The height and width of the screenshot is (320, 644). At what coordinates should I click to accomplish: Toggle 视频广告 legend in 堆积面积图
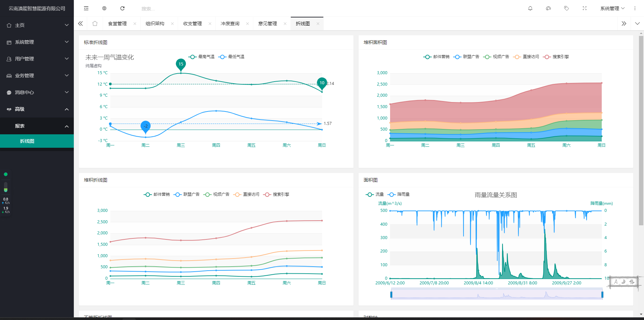[496, 57]
